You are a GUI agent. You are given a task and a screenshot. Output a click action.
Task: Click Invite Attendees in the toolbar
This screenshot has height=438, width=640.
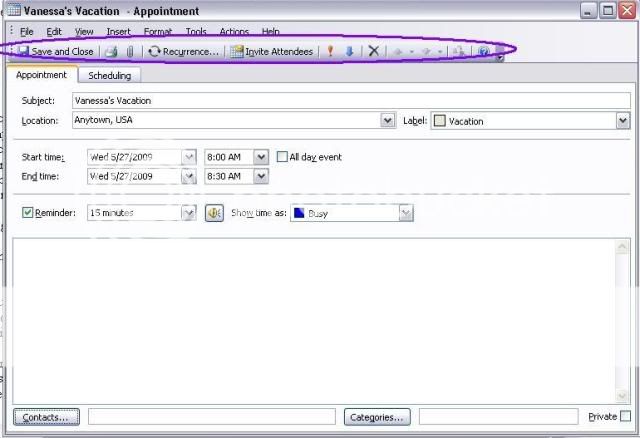[x=272, y=51]
